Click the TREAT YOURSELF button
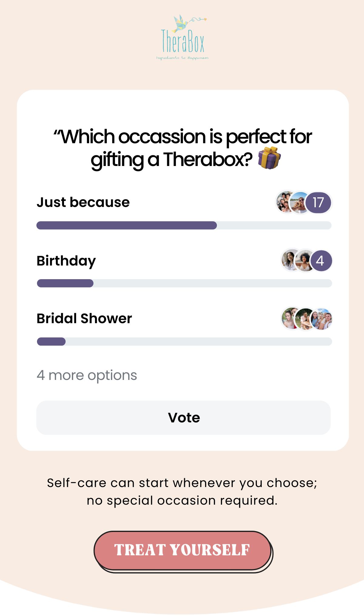Viewport: 364px width, 616px height. pyautogui.click(x=183, y=550)
